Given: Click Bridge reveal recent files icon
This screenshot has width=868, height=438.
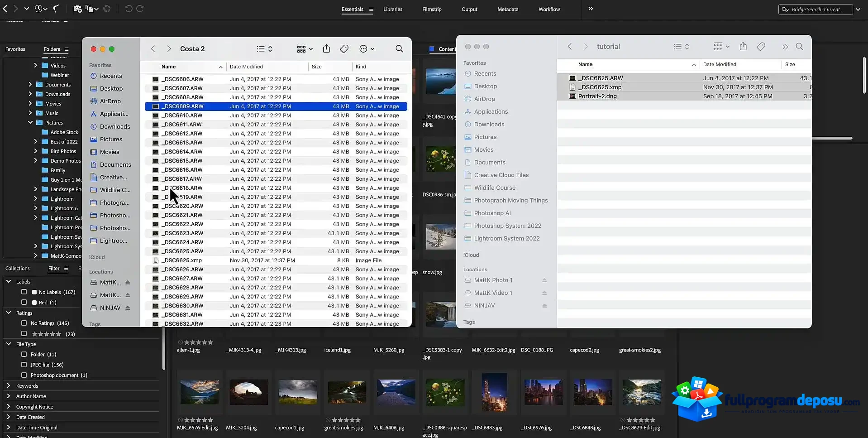Looking at the screenshot, I should click(x=41, y=9).
